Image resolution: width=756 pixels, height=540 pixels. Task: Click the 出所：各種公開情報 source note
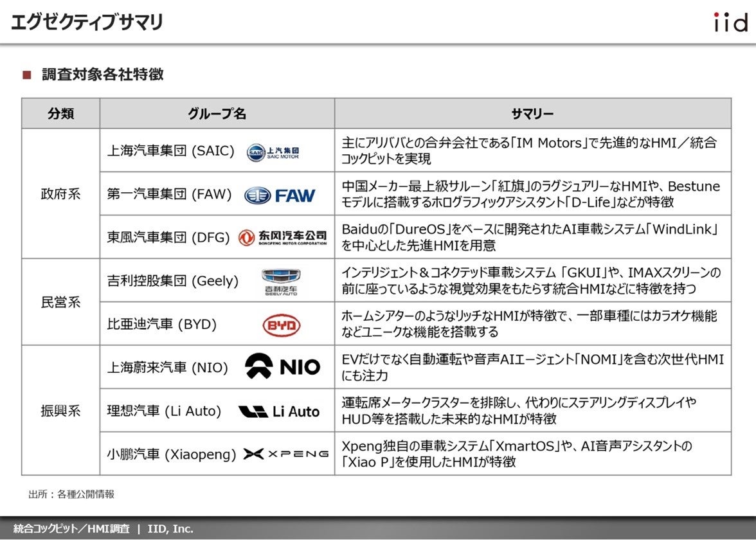71,494
